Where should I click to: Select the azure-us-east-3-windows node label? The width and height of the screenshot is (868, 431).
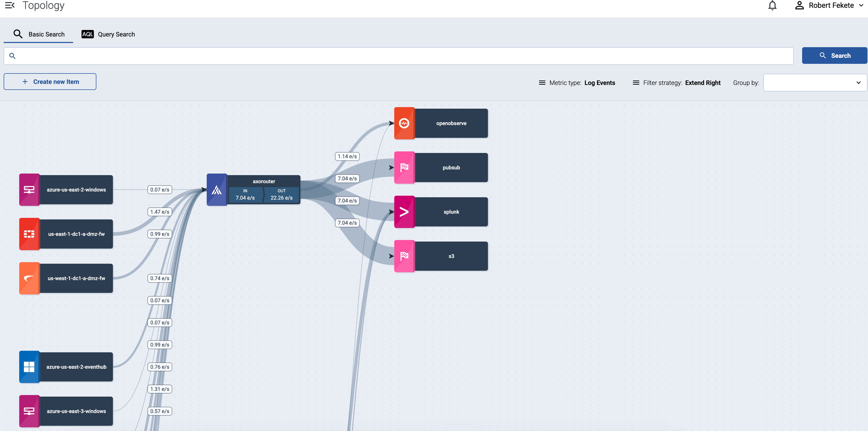coord(77,411)
